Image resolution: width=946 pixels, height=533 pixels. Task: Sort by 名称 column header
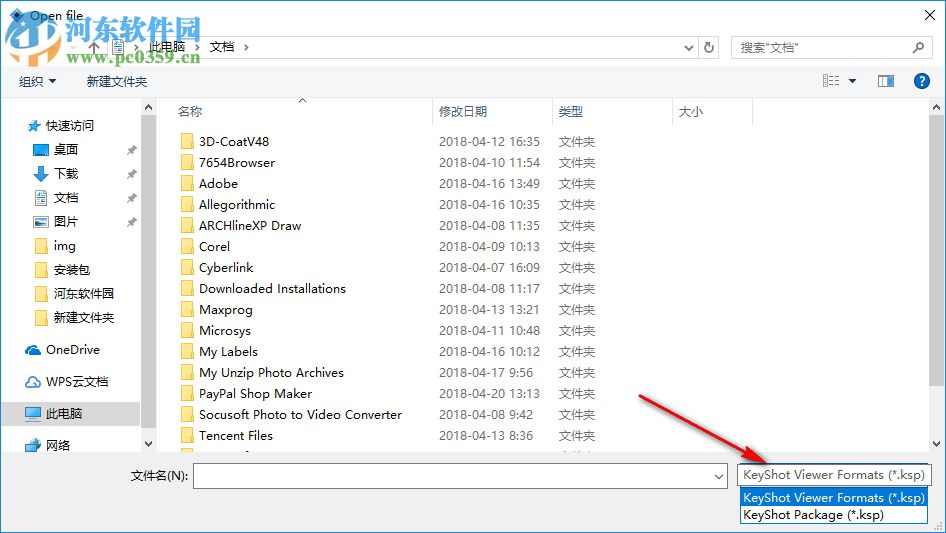[x=190, y=112]
